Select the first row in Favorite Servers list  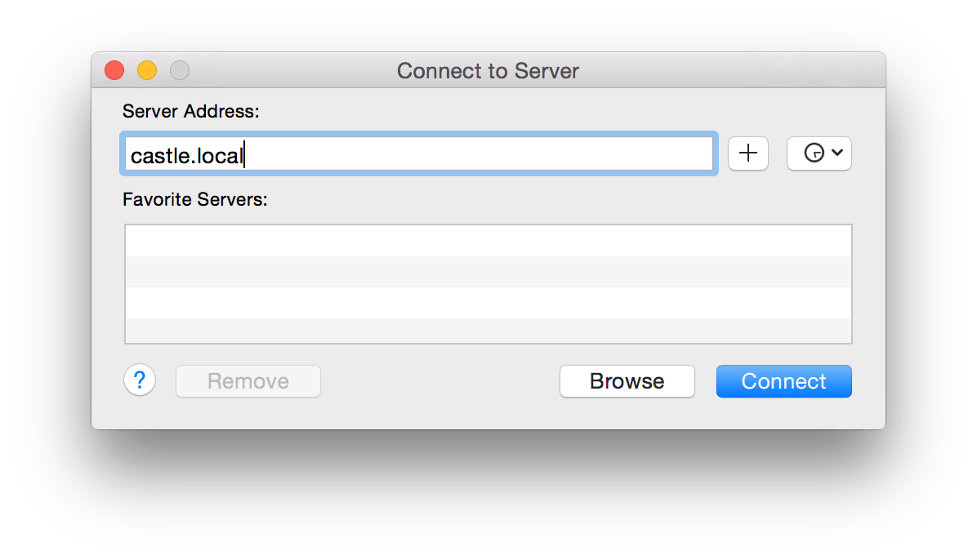488,241
